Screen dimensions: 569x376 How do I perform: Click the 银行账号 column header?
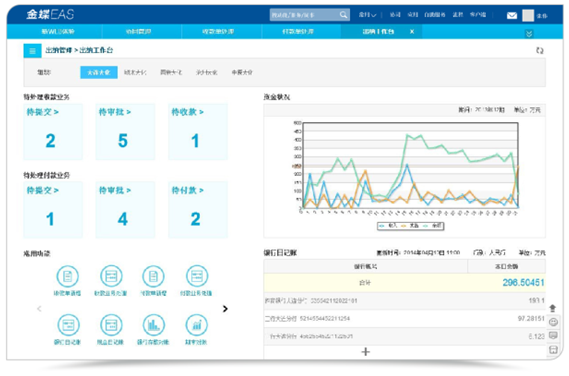click(x=366, y=266)
